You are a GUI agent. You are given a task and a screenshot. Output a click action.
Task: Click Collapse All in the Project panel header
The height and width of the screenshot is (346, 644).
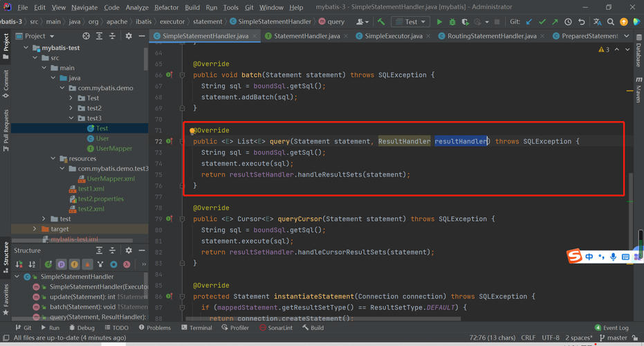pos(112,36)
